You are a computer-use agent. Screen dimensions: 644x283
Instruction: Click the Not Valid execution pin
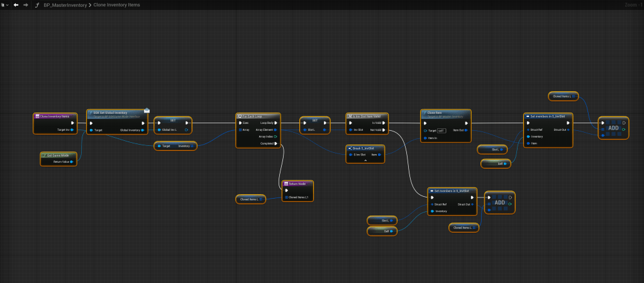point(383,130)
